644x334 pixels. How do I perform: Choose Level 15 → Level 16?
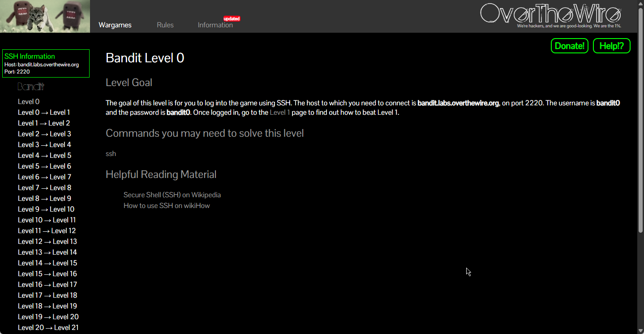[x=47, y=274]
